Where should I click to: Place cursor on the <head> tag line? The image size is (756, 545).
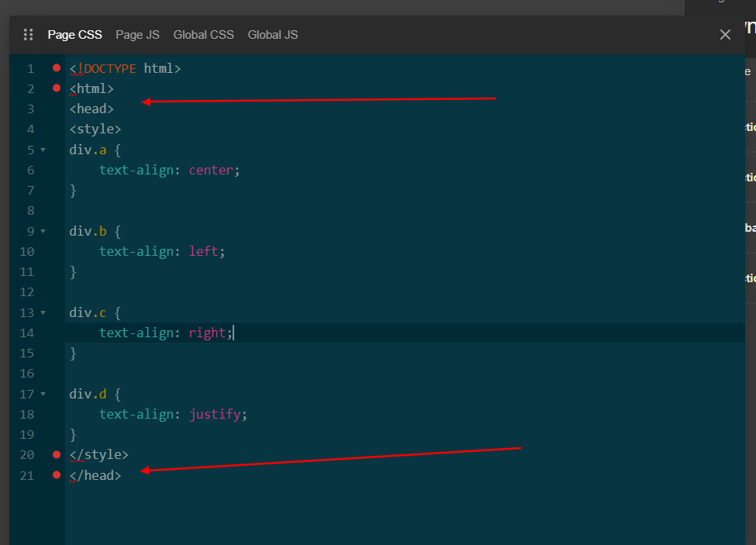pos(91,109)
